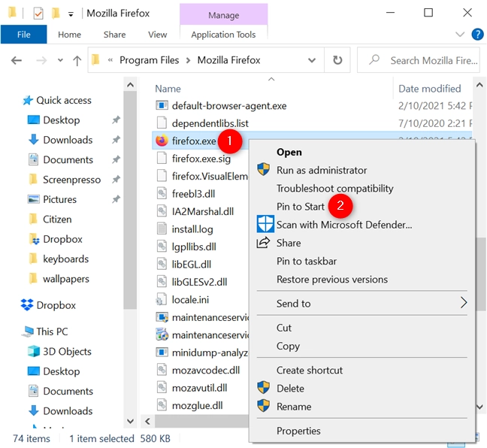Click the dependentlibs.list file icon

click(x=162, y=123)
